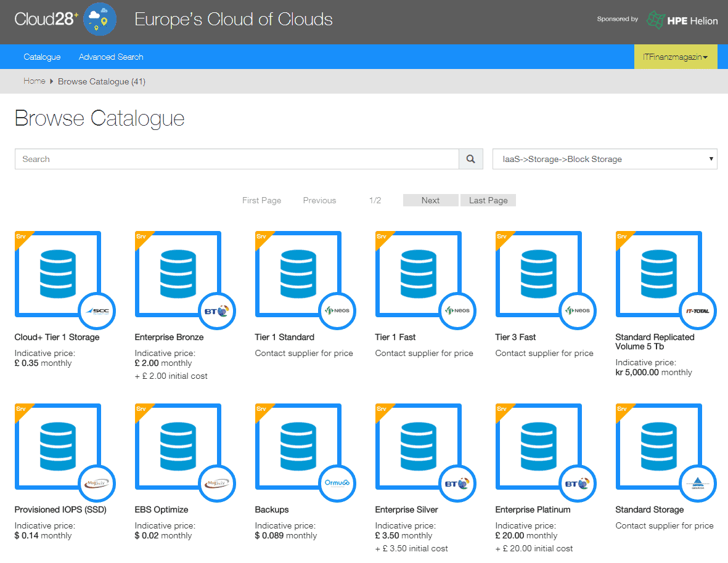This screenshot has height=563, width=728.
Task: Open Standard Storage database image
Action: (x=659, y=447)
